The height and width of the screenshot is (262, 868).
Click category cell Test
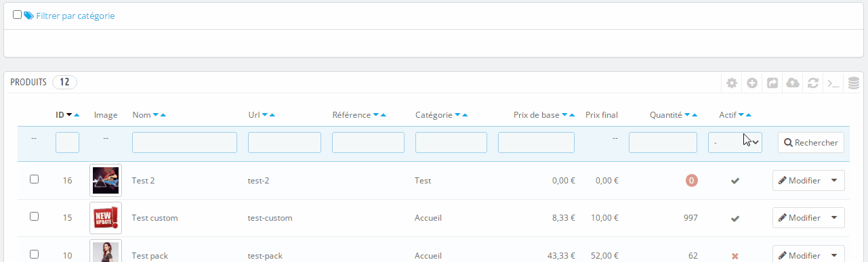point(423,181)
